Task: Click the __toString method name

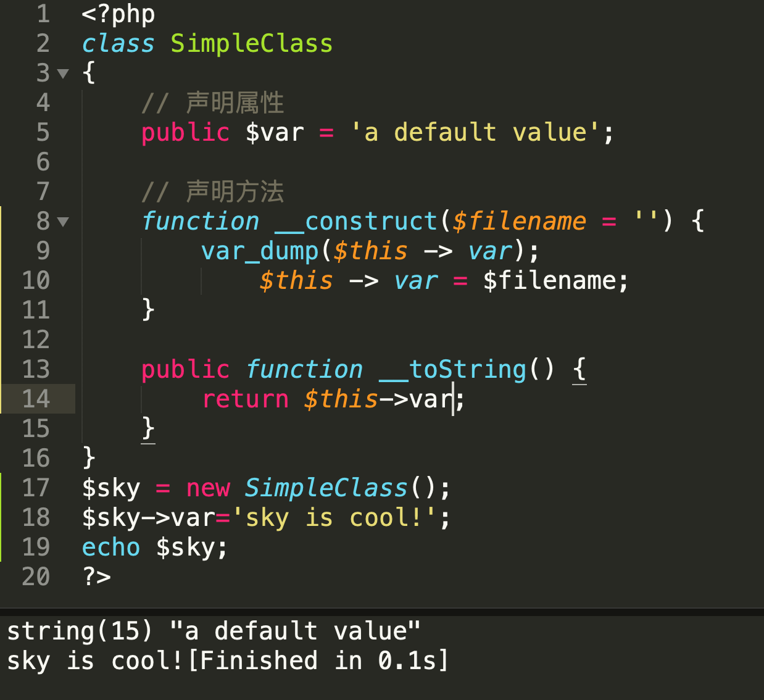Action: [452, 370]
